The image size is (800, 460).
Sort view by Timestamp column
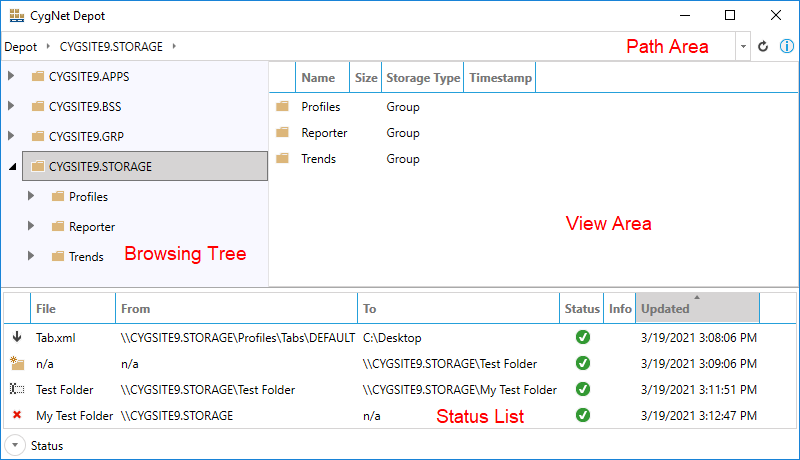pyautogui.click(x=500, y=78)
